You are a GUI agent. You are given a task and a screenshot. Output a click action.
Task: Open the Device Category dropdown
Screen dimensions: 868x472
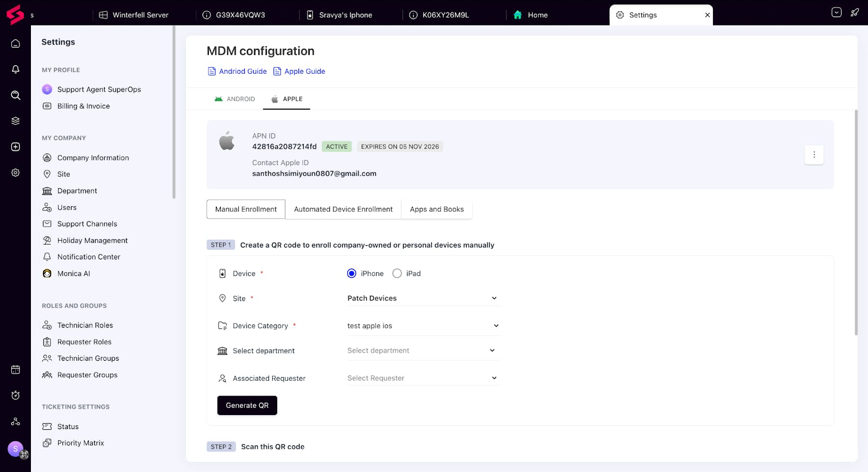(423, 326)
